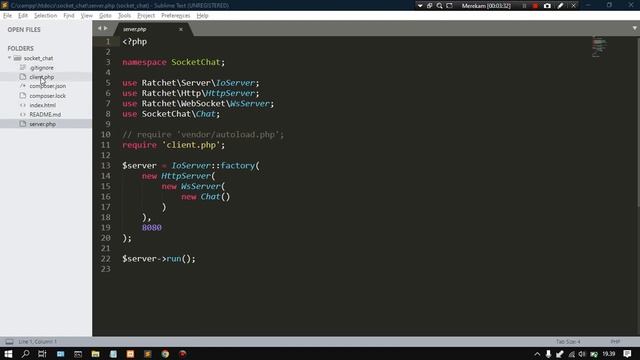Open the notification action center
This screenshot has height=360, width=640.
click(627, 354)
